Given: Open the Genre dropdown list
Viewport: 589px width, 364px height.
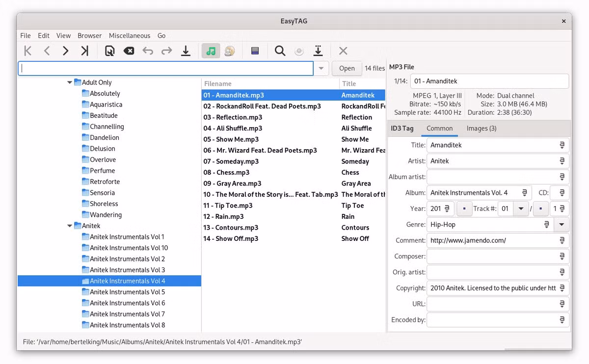Looking at the screenshot, I should (x=562, y=225).
